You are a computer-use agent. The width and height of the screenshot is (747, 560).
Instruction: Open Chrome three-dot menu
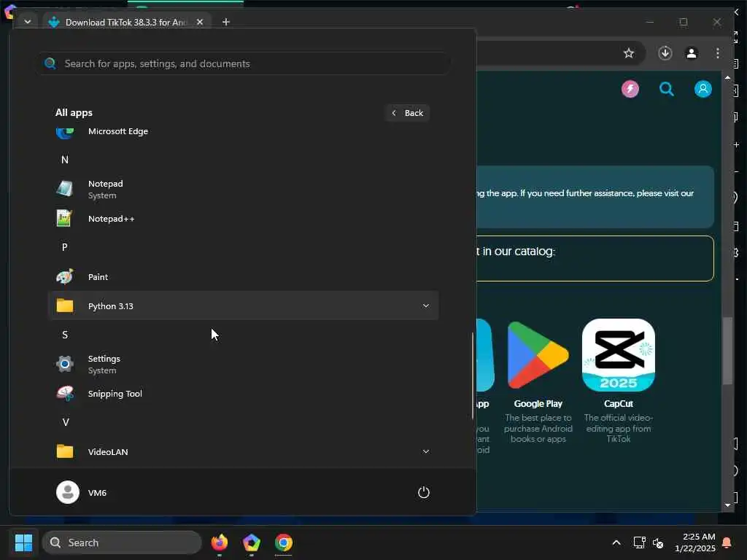click(x=718, y=52)
